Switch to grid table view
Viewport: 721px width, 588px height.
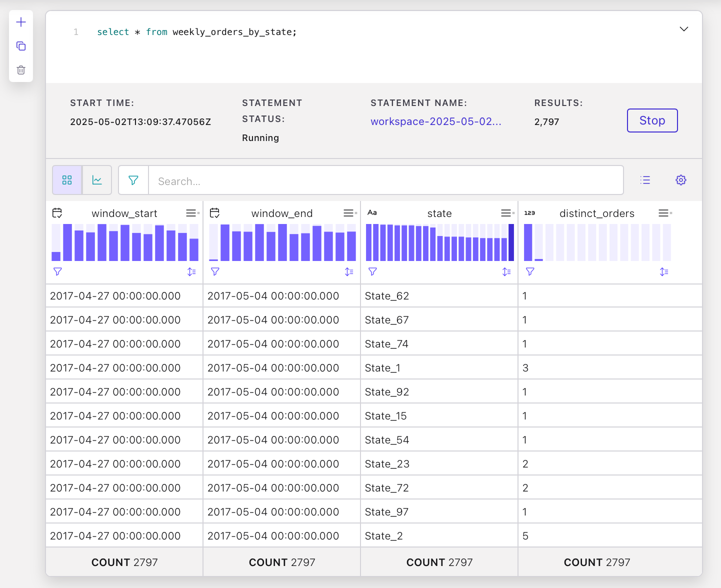[67, 180]
